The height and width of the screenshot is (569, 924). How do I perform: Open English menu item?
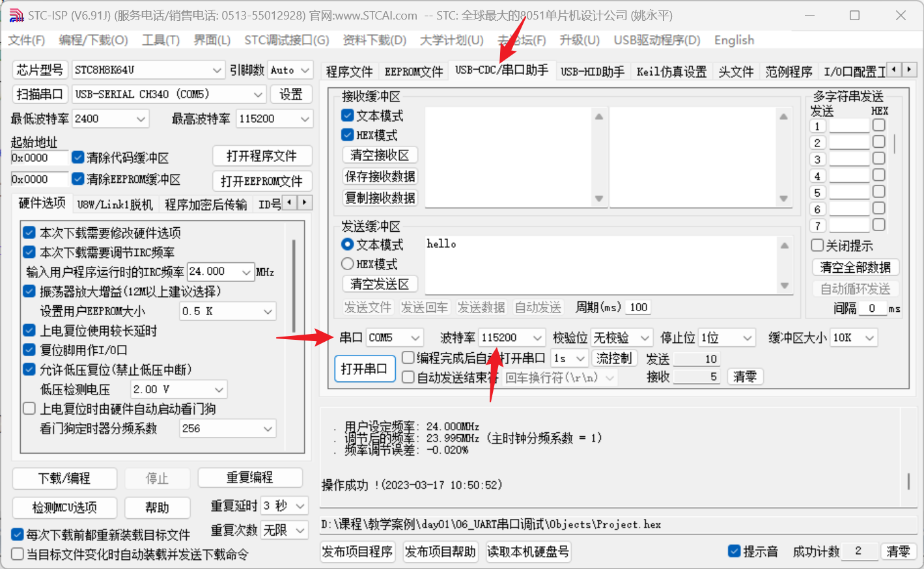[x=734, y=40]
